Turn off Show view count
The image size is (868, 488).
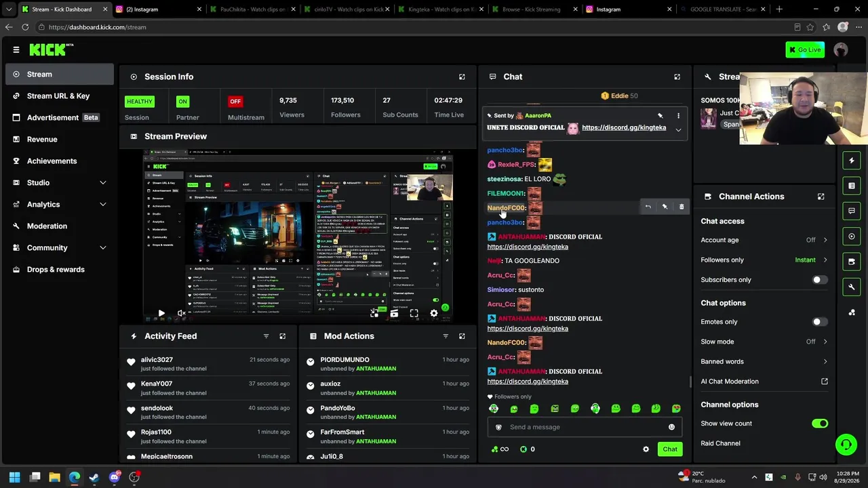(819, 424)
